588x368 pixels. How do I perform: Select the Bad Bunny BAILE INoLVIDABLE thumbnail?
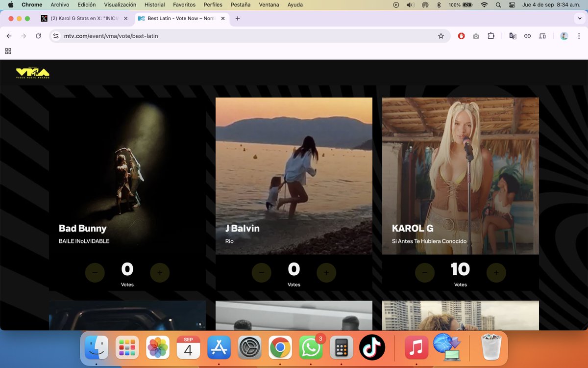pyautogui.click(x=127, y=176)
